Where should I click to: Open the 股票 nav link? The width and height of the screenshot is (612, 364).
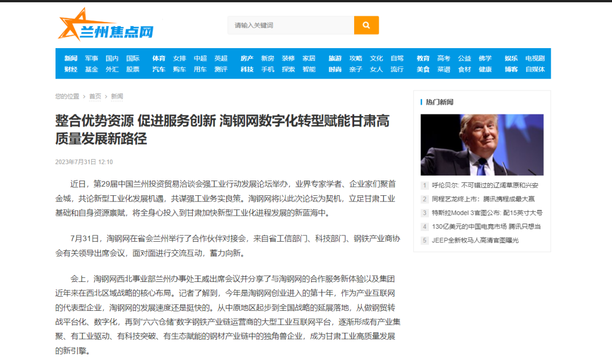tap(133, 70)
